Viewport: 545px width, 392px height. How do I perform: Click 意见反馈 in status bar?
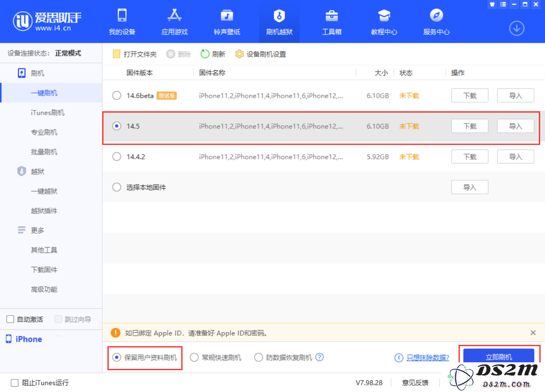pyautogui.click(x=415, y=383)
